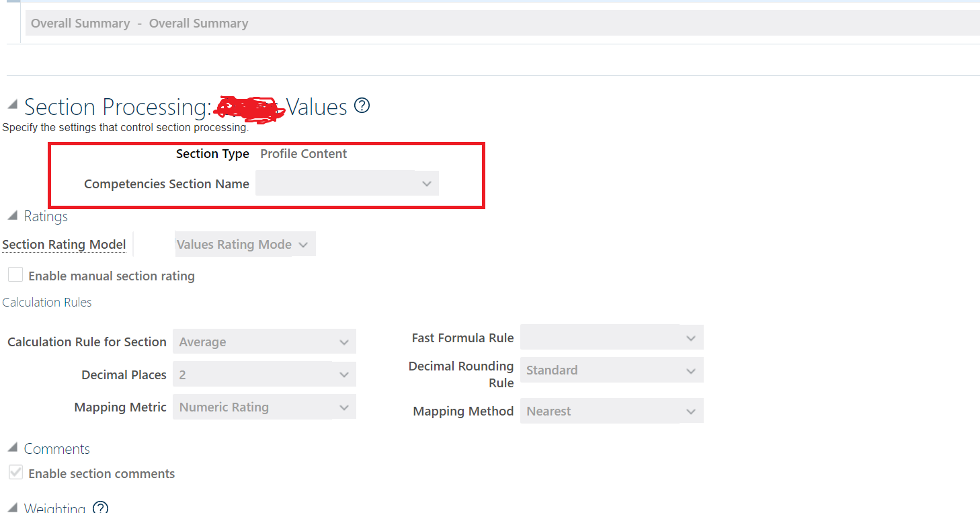Screen dimensions: 980x513
Task: Click the Weighting help icon
Action: pyautogui.click(x=100, y=508)
